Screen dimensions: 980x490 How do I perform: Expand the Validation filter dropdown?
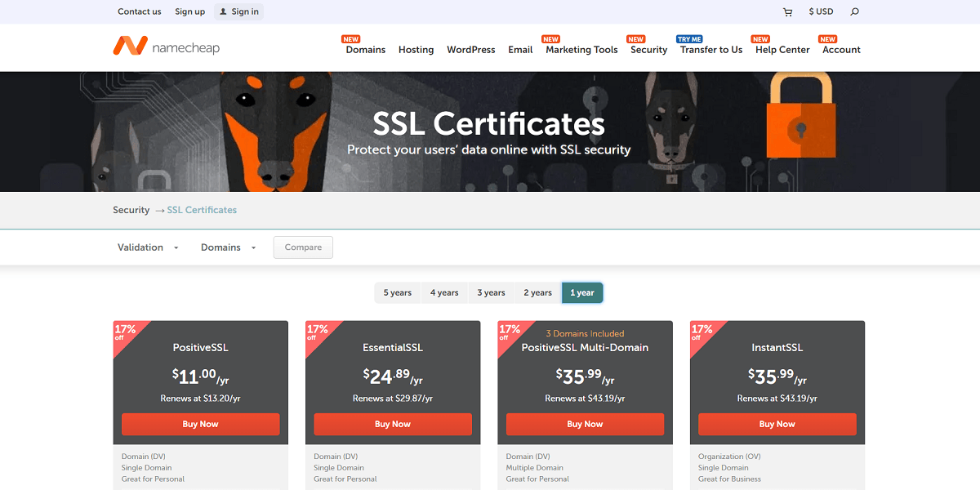(x=148, y=247)
